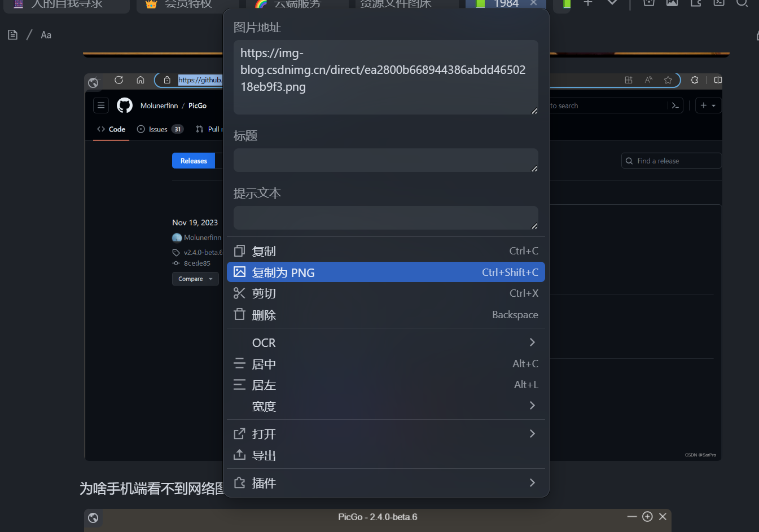The width and height of the screenshot is (759, 532).
Task: Switch to the 1984 tab
Action: tap(506, 4)
